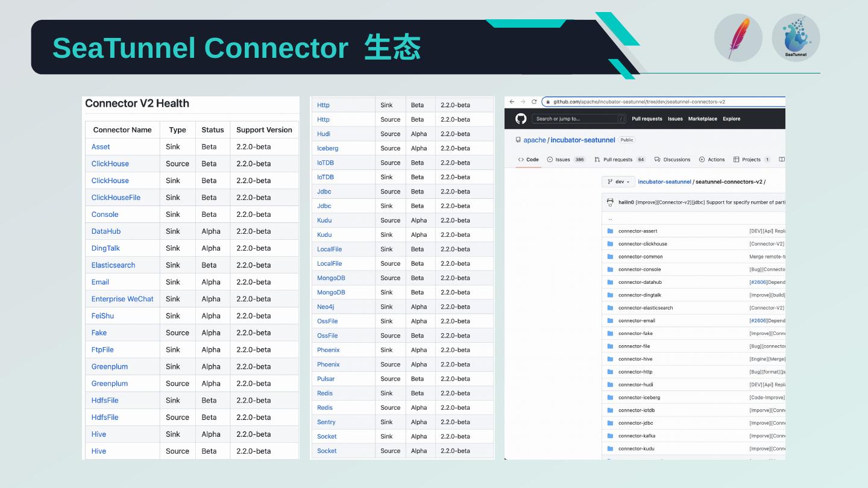Click the connector-assert folder icon
868x488 pixels.
click(x=610, y=231)
